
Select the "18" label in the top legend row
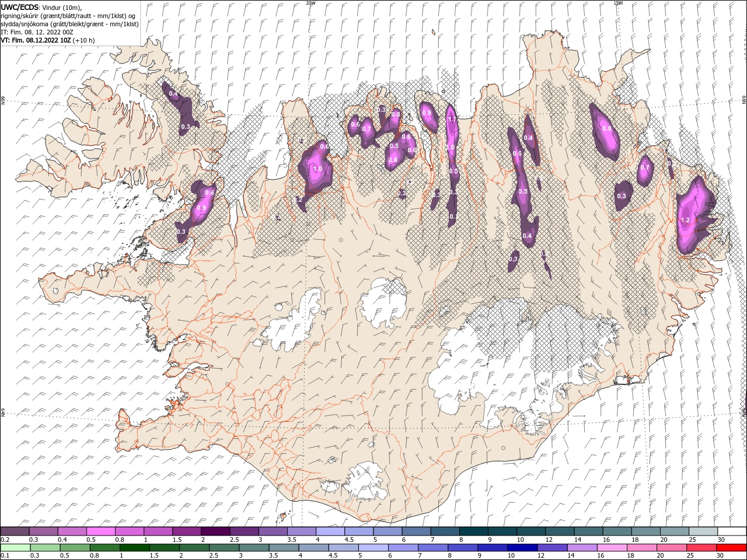pos(635,540)
